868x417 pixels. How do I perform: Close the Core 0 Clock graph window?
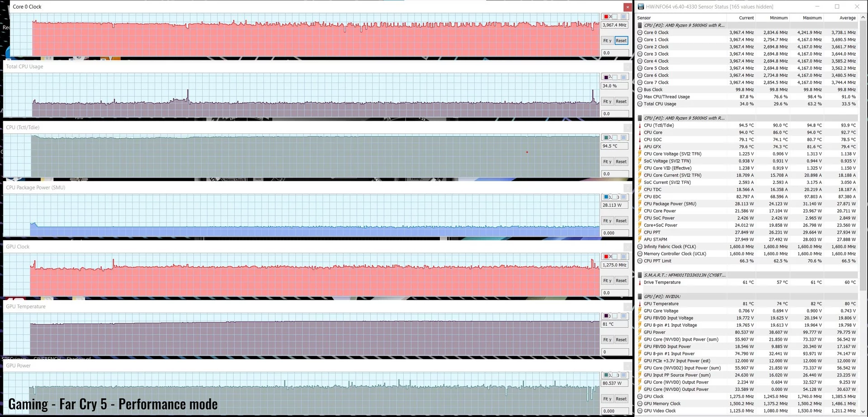[x=627, y=7]
